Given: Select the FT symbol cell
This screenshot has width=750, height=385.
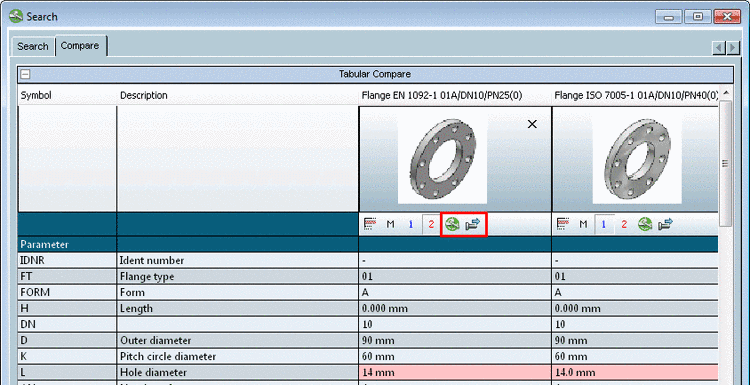Looking at the screenshot, I should point(67,276).
